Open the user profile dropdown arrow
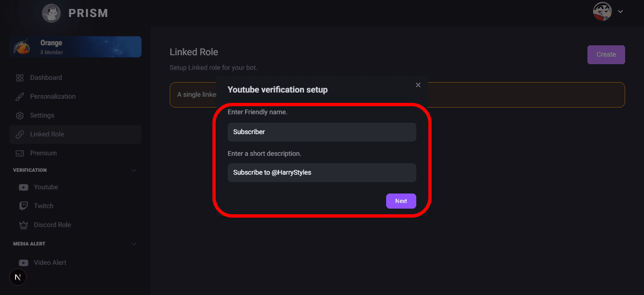The height and width of the screenshot is (295, 644). 620,11
